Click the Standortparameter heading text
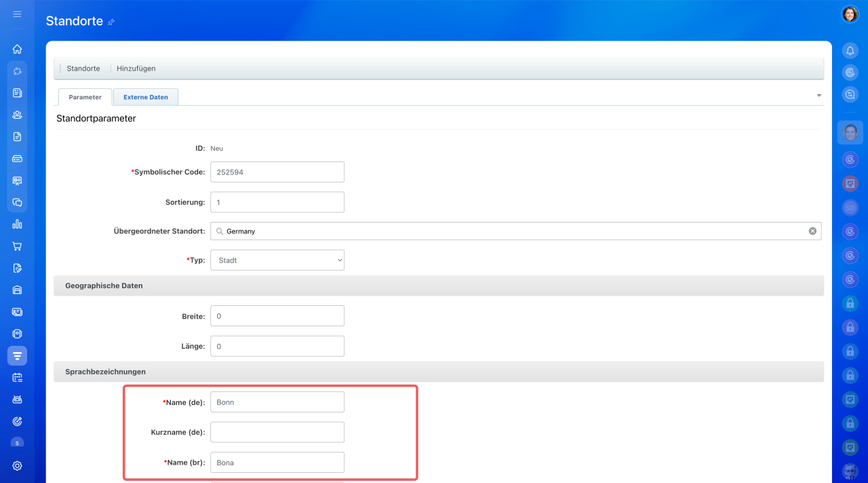 coord(96,119)
